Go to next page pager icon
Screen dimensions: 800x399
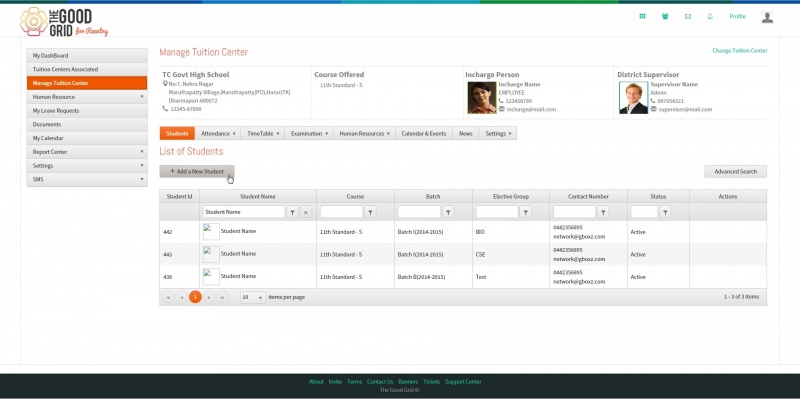(x=209, y=297)
